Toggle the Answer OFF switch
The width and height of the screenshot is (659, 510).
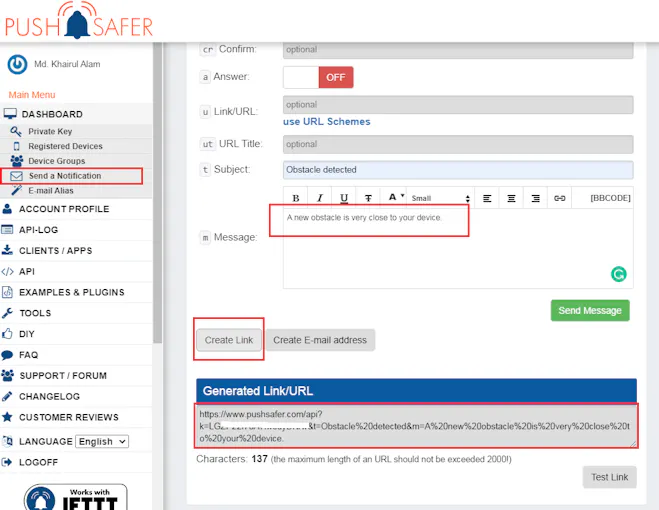tap(318, 77)
